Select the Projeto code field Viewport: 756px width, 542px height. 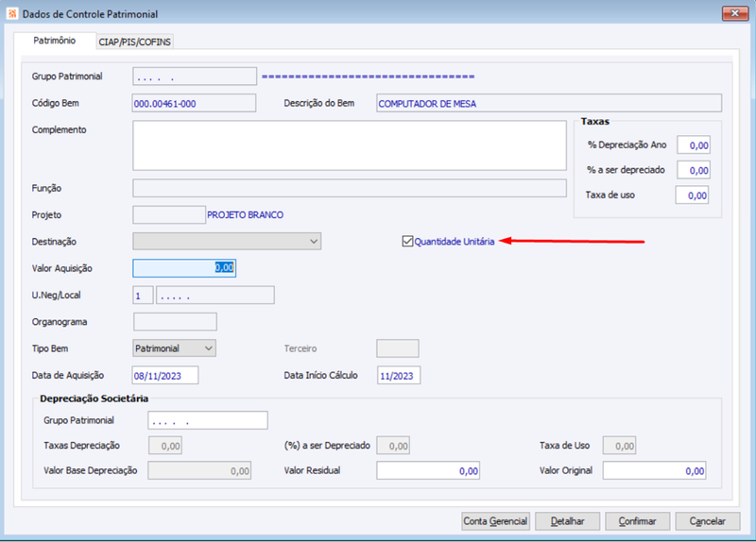(x=169, y=215)
